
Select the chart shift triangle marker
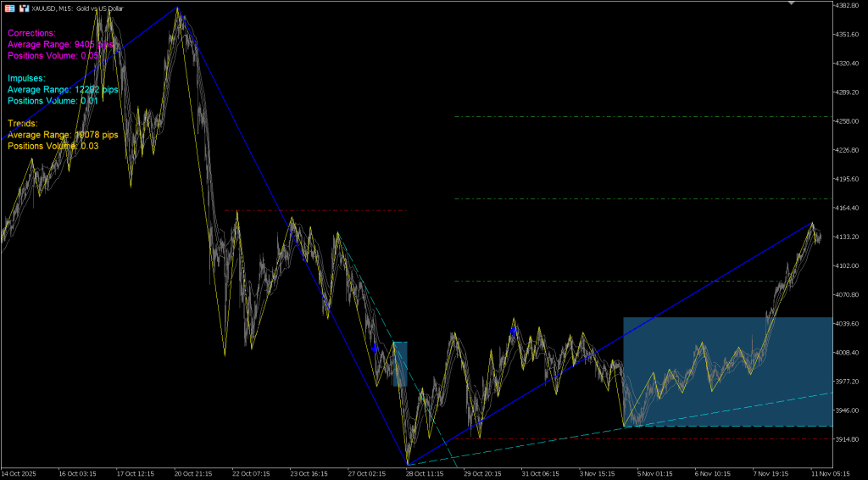pos(791,3)
